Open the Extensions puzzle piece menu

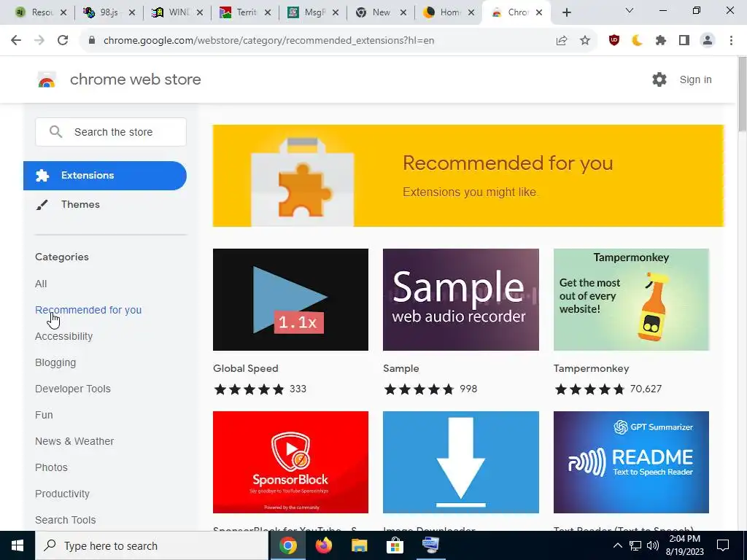pyautogui.click(x=660, y=41)
